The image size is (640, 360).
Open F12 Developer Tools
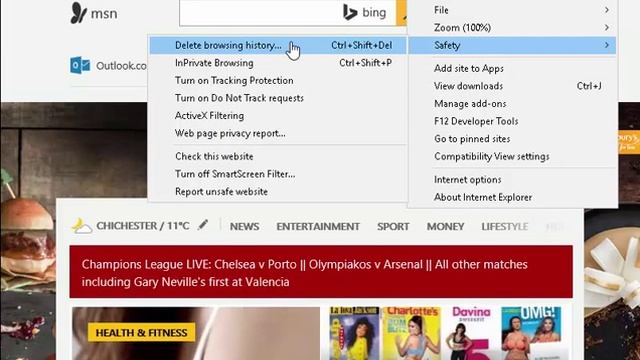click(x=512, y=121)
